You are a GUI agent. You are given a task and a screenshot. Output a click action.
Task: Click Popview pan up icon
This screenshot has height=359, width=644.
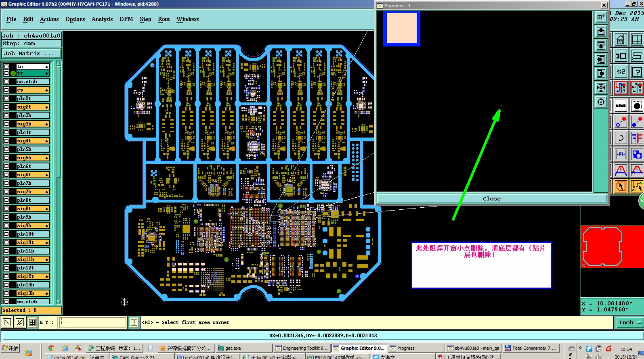(x=601, y=31)
